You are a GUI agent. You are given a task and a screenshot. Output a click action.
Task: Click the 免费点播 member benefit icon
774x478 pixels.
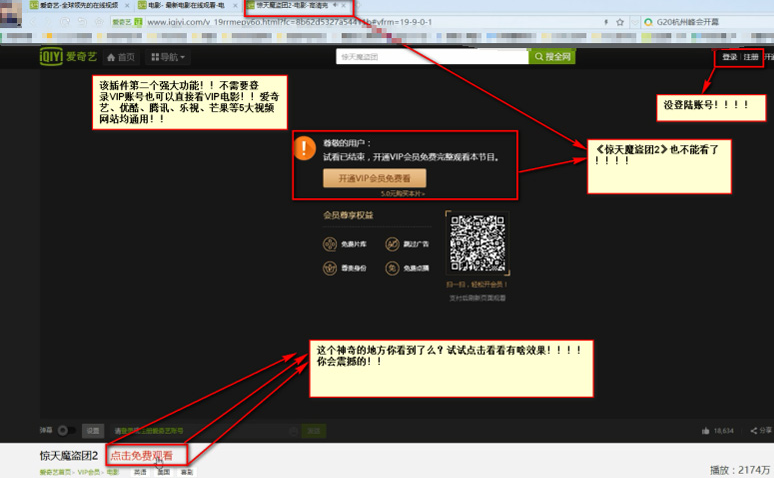[392, 268]
